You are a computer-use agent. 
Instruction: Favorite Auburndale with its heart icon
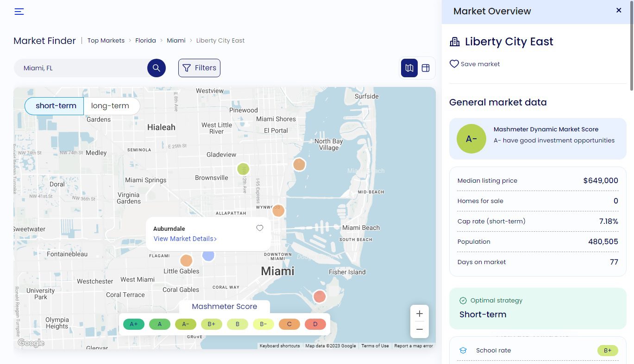click(260, 228)
